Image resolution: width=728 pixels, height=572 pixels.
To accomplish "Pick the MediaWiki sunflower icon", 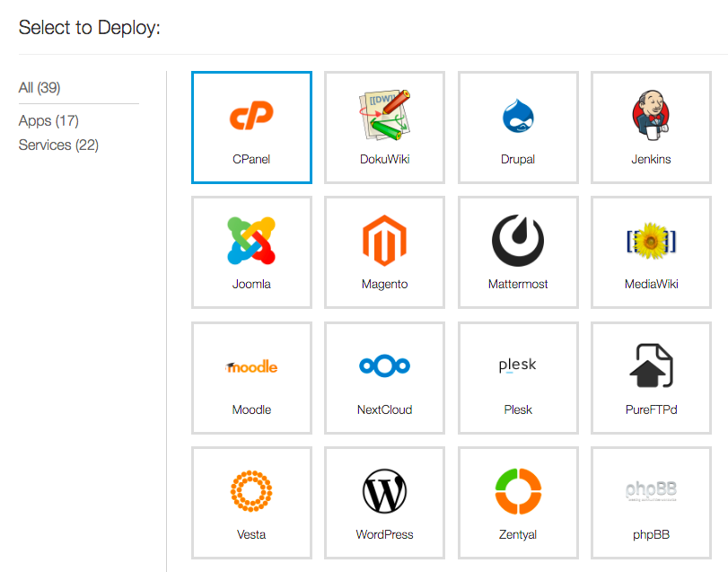I will pyautogui.click(x=651, y=241).
